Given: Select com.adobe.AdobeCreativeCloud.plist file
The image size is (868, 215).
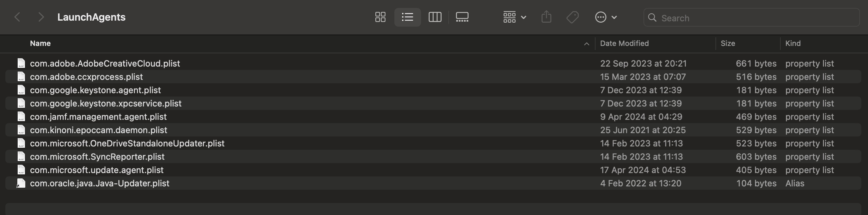Looking at the screenshot, I should [105, 64].
